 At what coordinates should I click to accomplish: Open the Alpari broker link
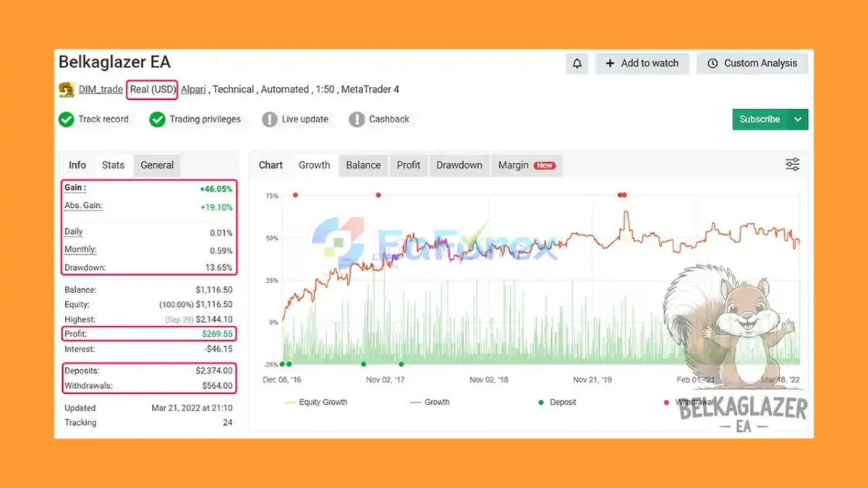coord(193,90)
